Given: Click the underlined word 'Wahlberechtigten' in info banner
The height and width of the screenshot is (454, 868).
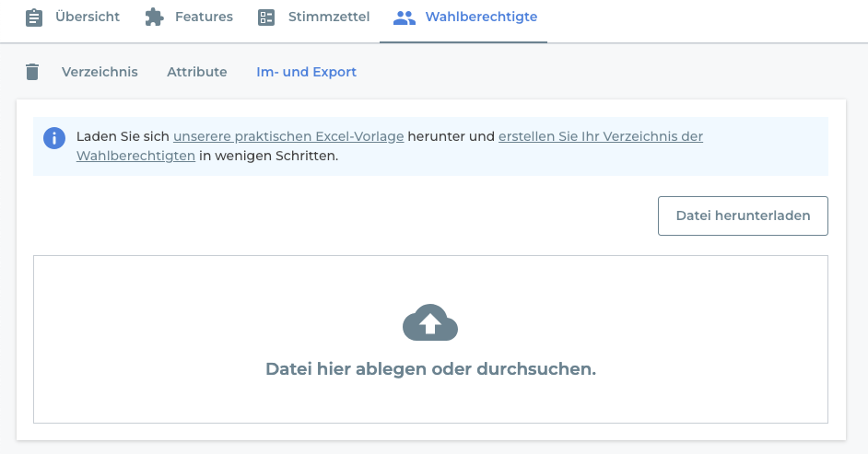Looking at the screenshot, I should pos(135,156).
